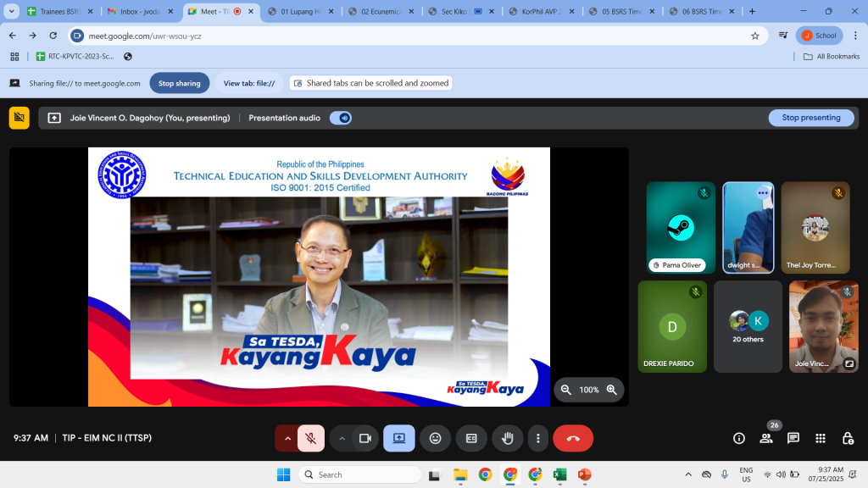Open more options three-dot menu

coord(537,438)
